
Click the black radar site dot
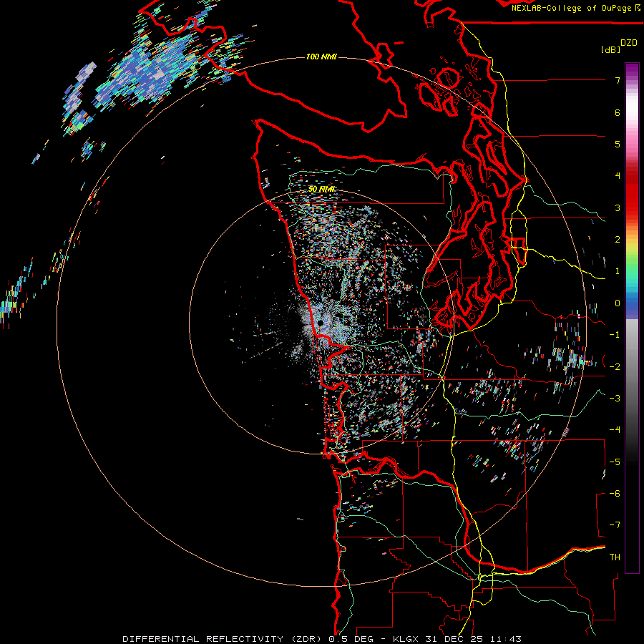(320, 323)
